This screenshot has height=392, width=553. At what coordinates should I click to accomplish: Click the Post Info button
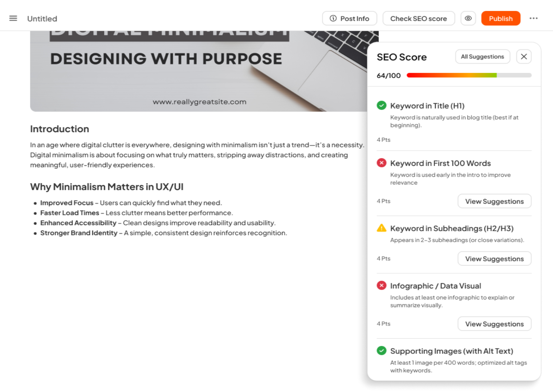pyautogui.click(x=349, y=19)
